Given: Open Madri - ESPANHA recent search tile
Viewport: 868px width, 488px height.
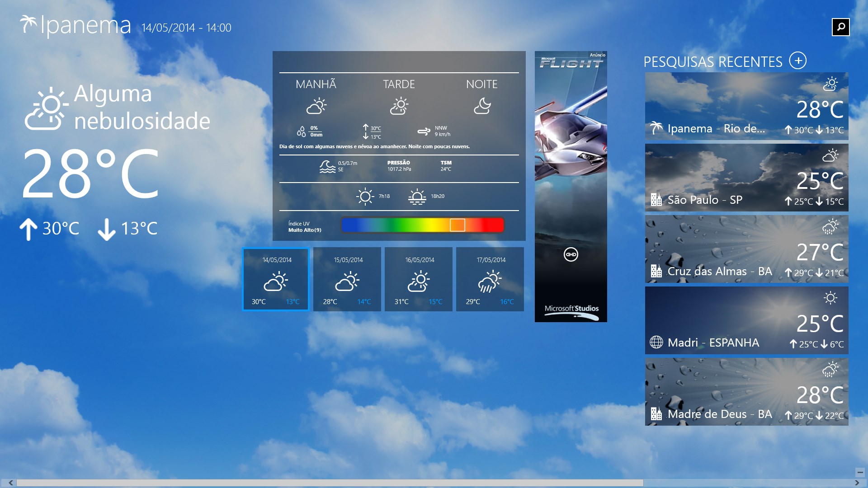Looking at the screenshot, I should click(x=746, y=320).
